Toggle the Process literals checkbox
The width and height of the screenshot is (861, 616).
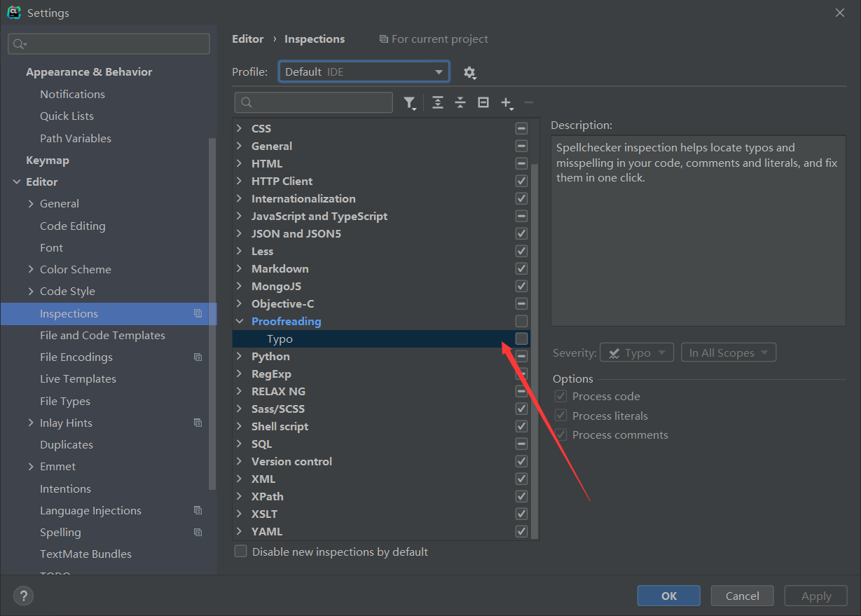click(560, 416)
